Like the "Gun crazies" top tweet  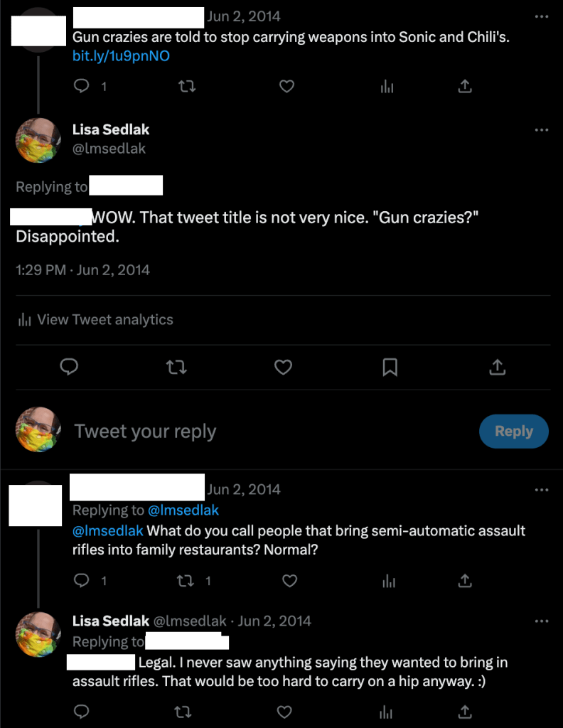(x=286, y=86)
